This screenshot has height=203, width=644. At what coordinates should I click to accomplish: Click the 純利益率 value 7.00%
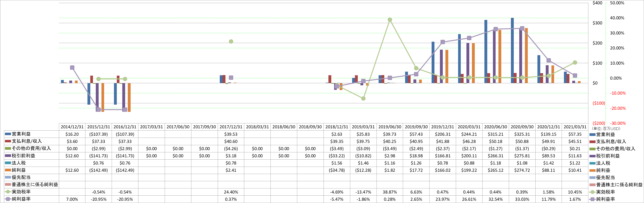72,200
